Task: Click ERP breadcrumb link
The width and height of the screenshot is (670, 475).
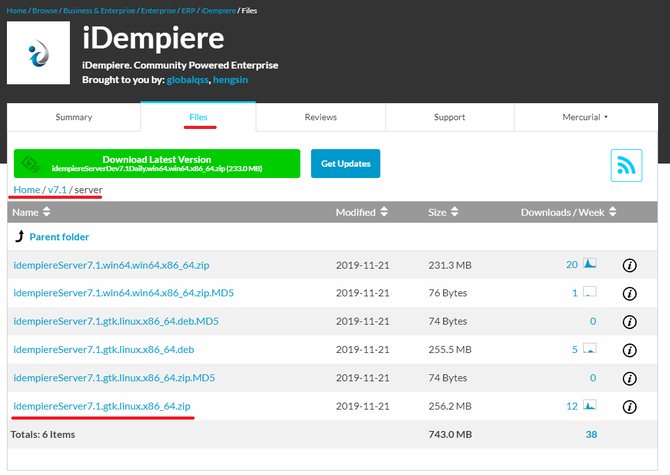Action: [188, 11]
